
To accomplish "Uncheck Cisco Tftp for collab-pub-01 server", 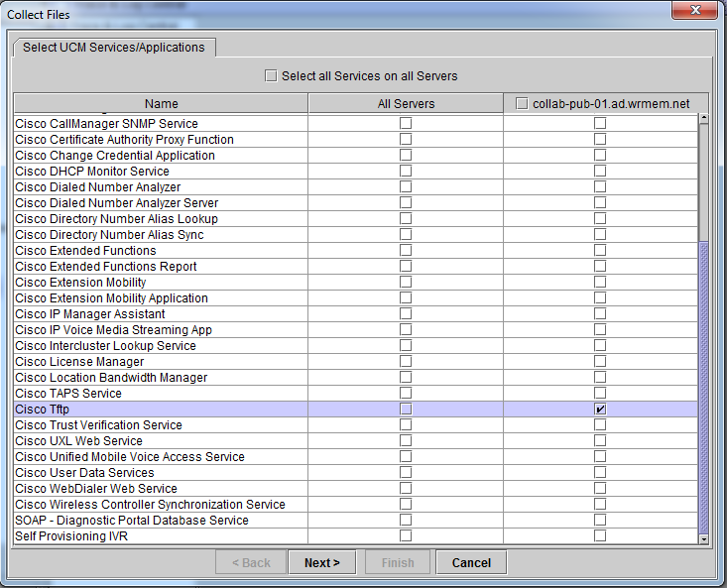I will point(600,410).
